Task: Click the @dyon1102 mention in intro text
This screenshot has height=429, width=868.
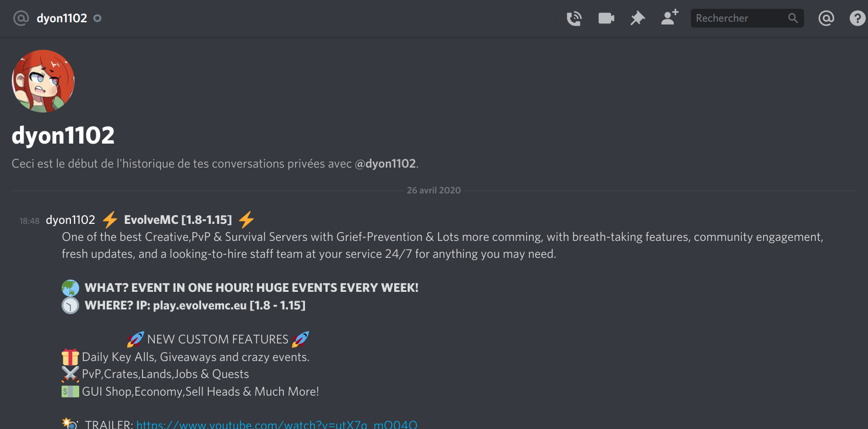Action: 385,164
